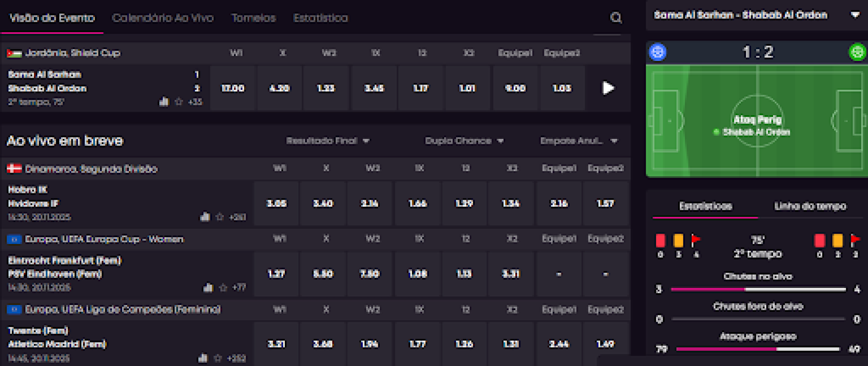Screen dimensions: 868x366
Task: Click Shabab Al Ordon green team badge
Action: point(857,52)
